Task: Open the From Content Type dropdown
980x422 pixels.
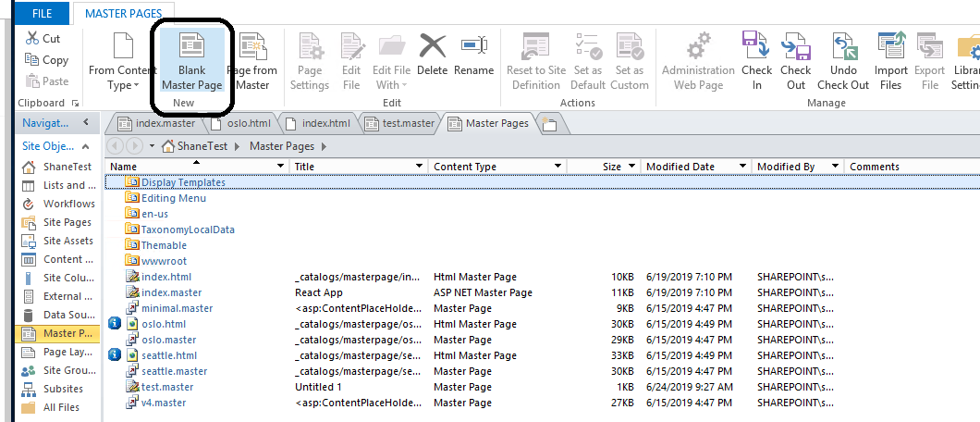Action: [x=122, y=61]
